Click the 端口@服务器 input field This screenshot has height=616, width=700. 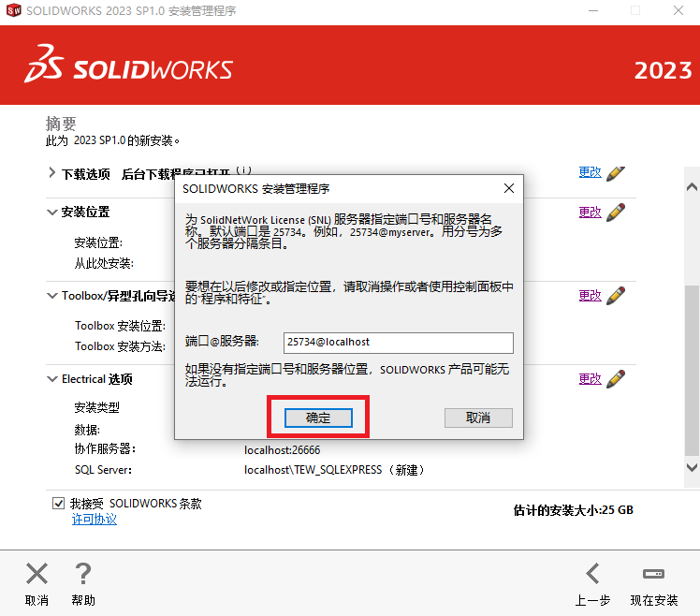[399, 343]
